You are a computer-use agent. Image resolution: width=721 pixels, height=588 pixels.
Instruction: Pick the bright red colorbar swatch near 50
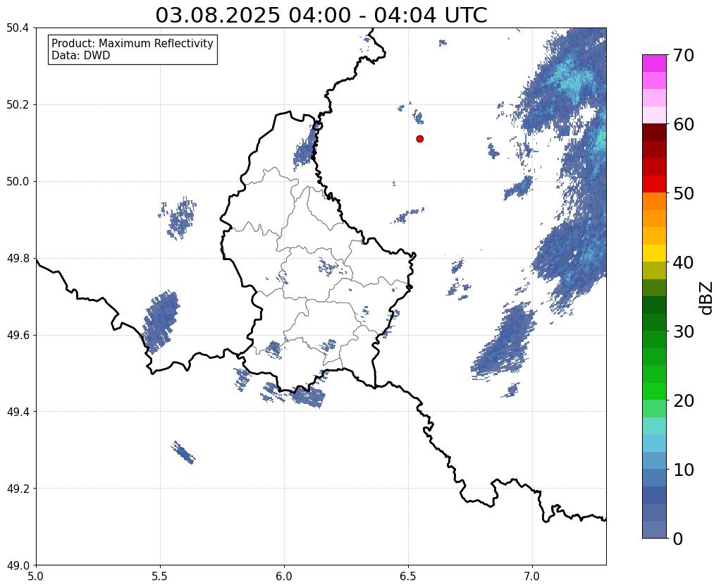[x=654, y=184]
